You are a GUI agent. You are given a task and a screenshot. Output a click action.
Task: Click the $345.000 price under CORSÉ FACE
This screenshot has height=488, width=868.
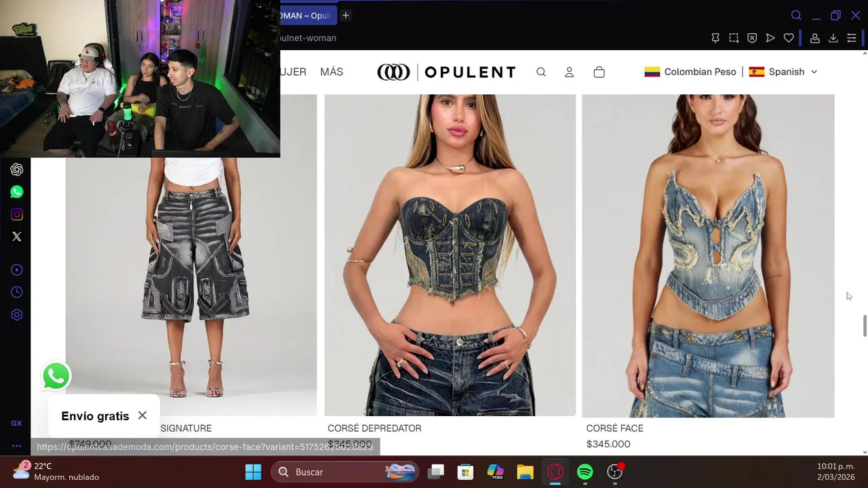608,444
